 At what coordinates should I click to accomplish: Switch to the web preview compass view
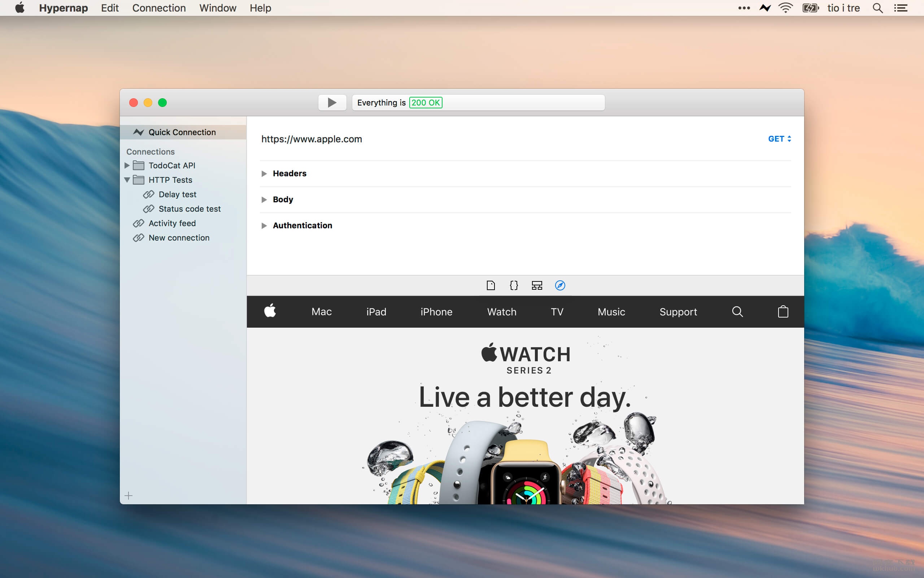560,285
